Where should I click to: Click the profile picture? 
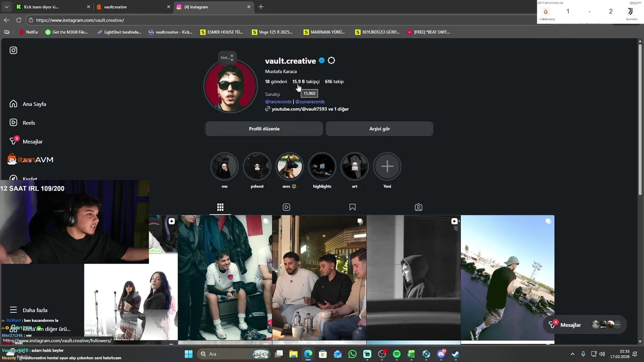click(230, 86)
